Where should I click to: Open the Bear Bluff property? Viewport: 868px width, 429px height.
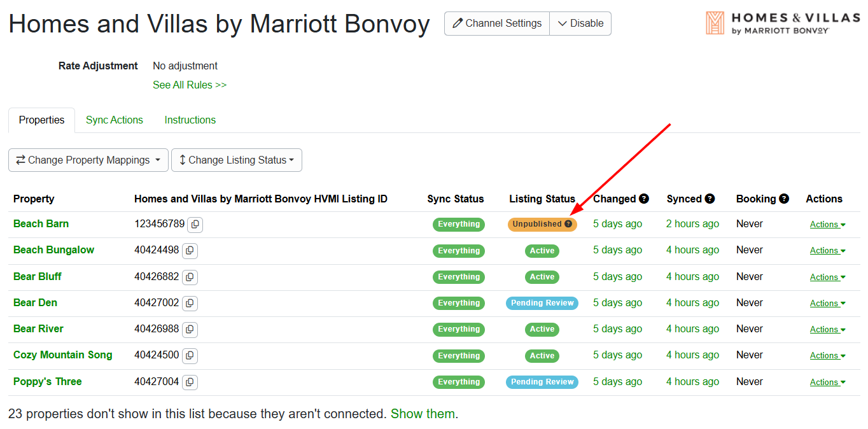pos(38,277)
